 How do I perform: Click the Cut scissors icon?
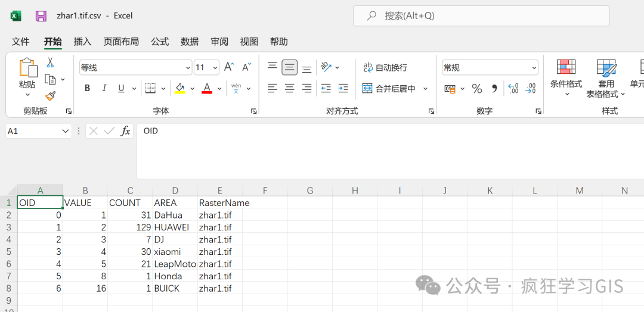point(50,63)
